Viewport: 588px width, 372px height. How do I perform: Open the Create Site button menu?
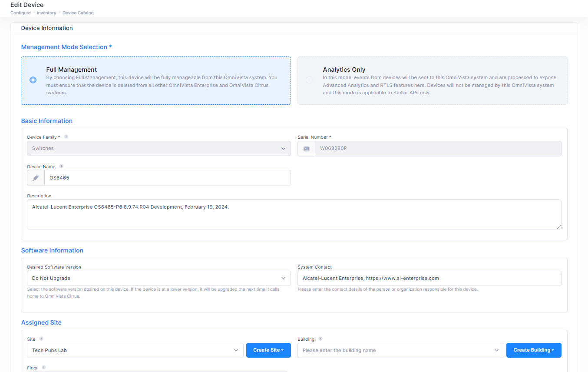(268, 350)
